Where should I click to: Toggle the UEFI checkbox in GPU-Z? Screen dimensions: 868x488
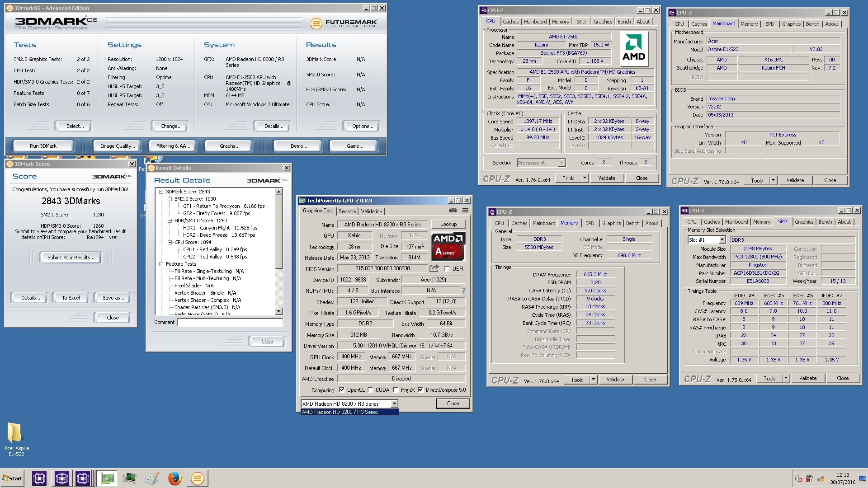tap(447, 268)
